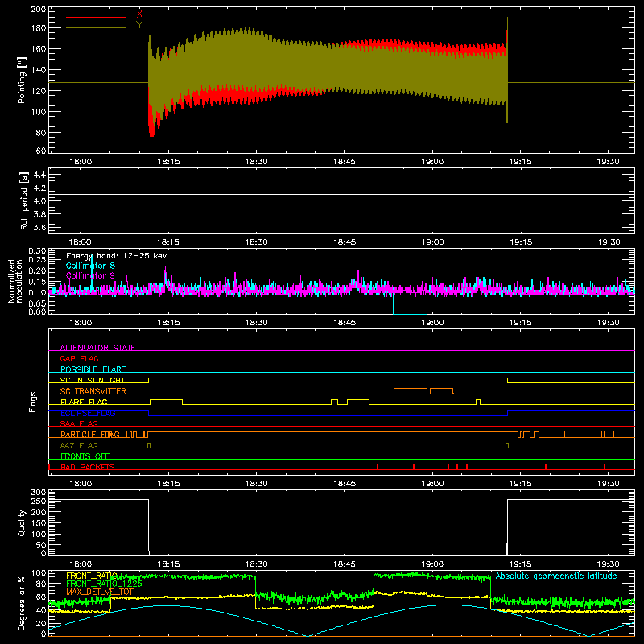Screen dimensions: 644x644
Task: Click the yellow FRONT_RATIO legend entry
Action: pyautogui.click(x=92, y=576)
